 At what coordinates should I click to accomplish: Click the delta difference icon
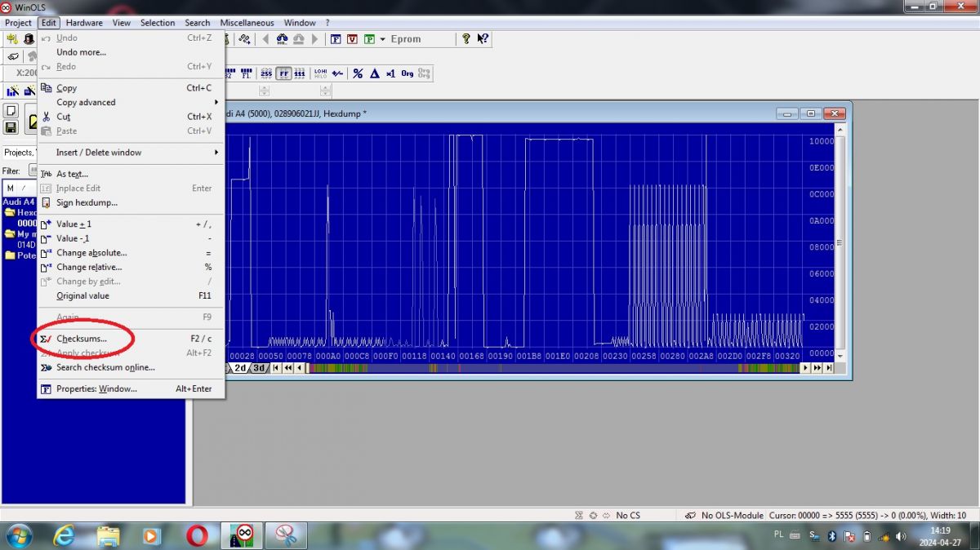tap(375, 73)
